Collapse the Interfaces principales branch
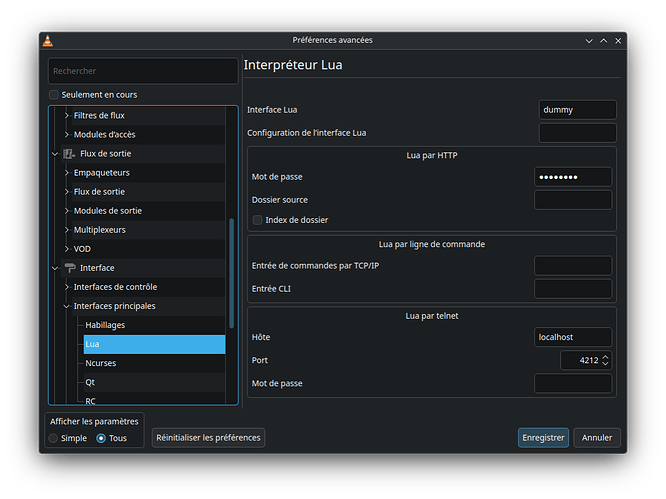Viewport: 666px width, 499px height. [66, 306]
